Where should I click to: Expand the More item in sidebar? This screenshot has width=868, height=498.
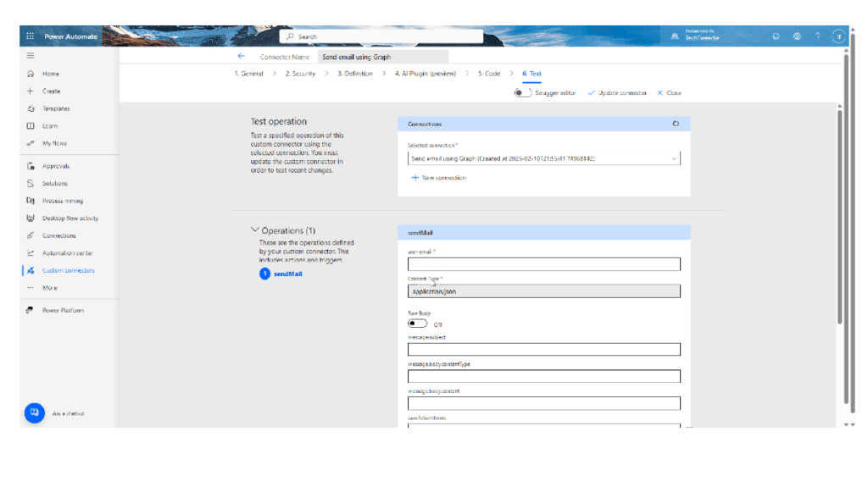[50, 288]
